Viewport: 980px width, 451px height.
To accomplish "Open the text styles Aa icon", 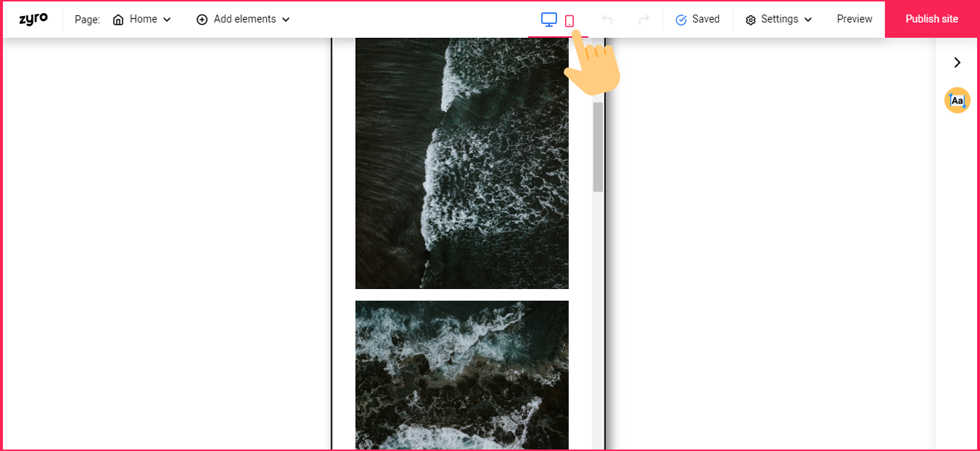I will point(957,100).
